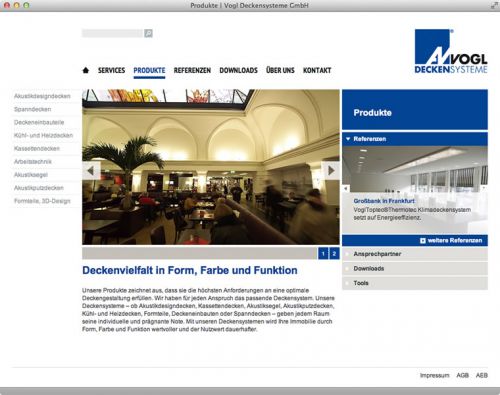Open Akustikdesigndecken category
This screenshot has height=395, width=500.
click(x=42, y=96)
